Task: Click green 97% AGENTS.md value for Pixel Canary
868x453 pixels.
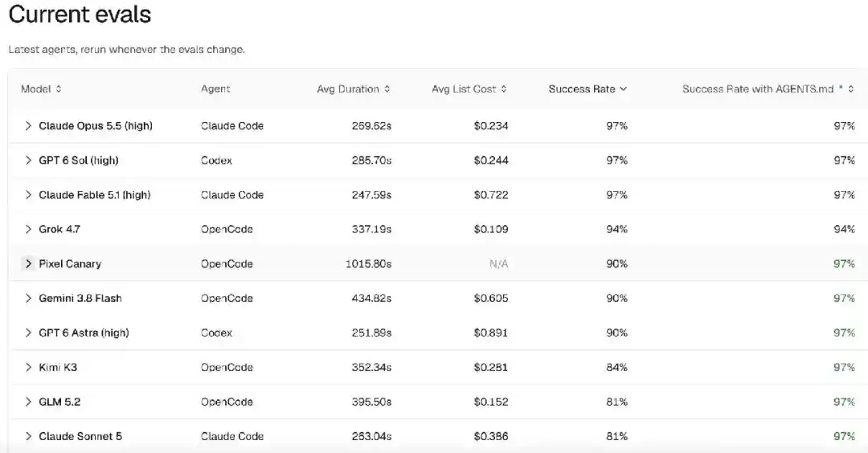Action: pyautogui.click(x=844, y=263)
